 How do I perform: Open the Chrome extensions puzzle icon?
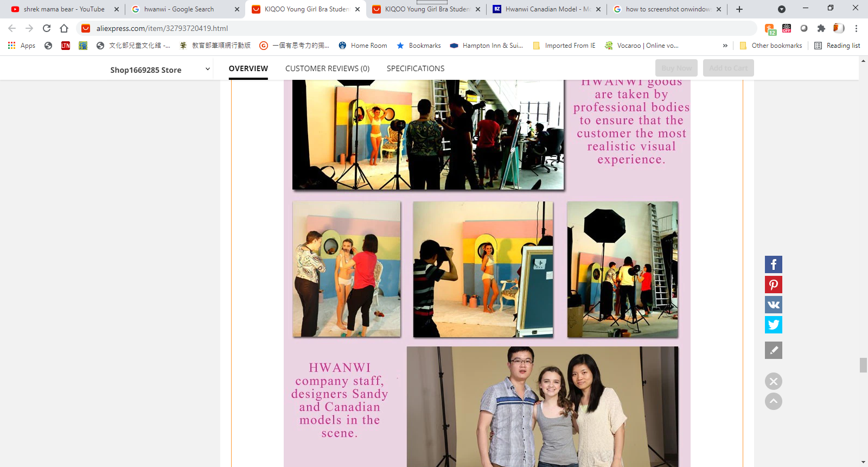pos(821,28)
